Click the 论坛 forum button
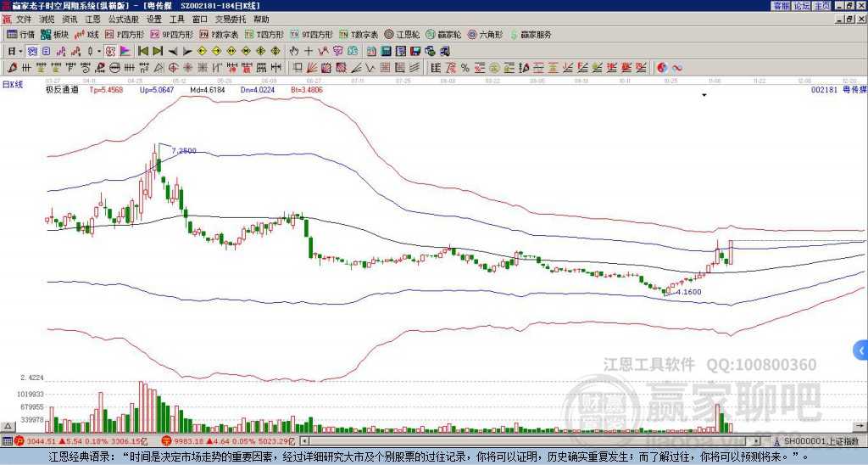This screenshot has width=868, height=465. (x=801, y=6)
